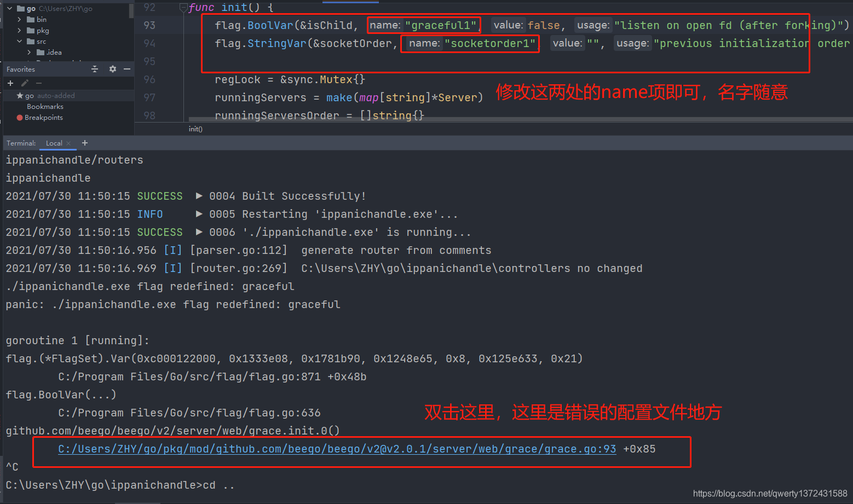Screen dimensions: 853x504
Task: Expand the pkg folder
Action: [x=19, y=30]
